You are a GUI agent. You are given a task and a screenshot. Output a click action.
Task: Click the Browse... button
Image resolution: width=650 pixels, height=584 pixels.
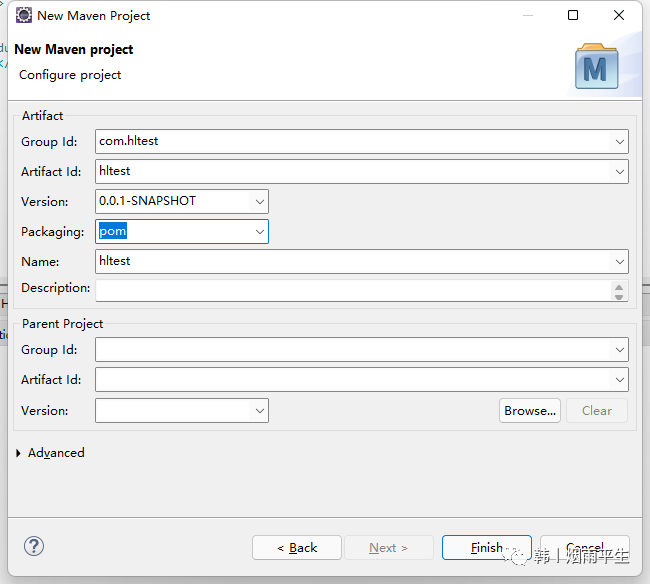[530, 411]
